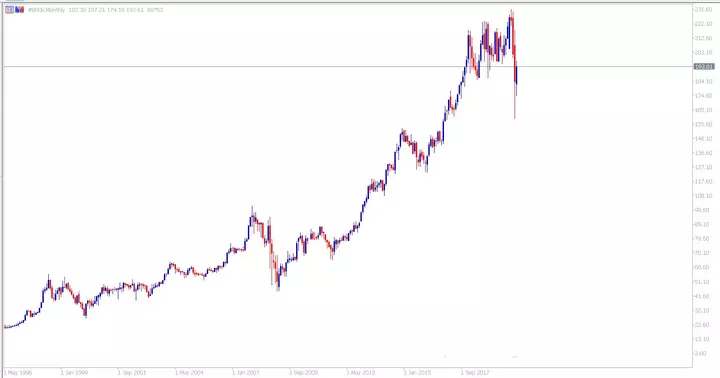Click the 146.10 price scale label
720x378 pixels.
(703, 138)
